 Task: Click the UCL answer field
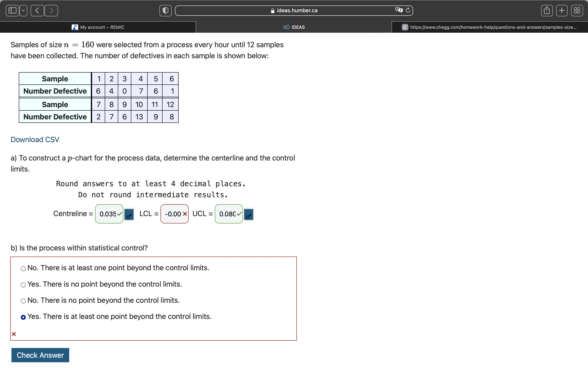(x=229, y=214)
